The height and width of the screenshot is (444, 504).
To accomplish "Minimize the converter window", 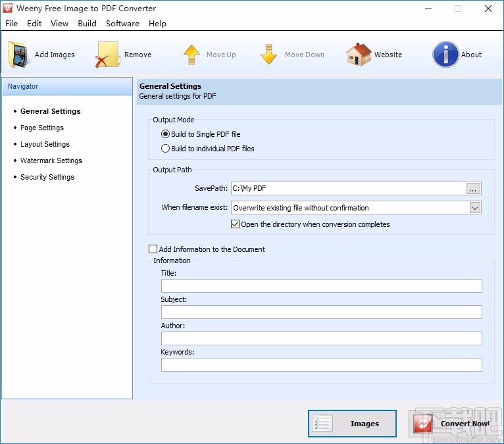I will tap(428, 9).
